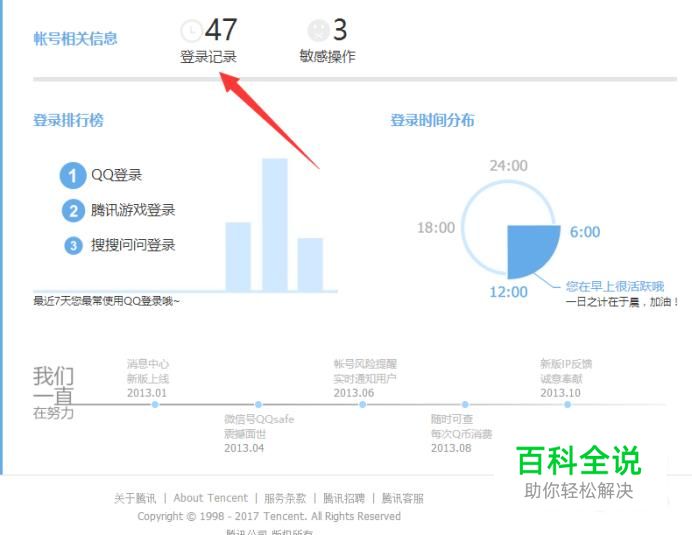
Task: Select the 2013.06 timeline marker dot
Action: 362,404
